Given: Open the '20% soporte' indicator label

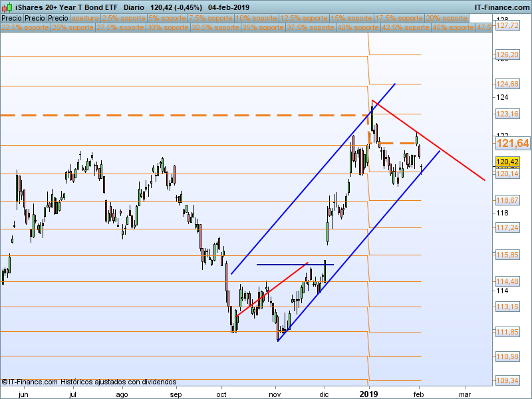Looking at the screenshot, I should [x=446, y=19].
